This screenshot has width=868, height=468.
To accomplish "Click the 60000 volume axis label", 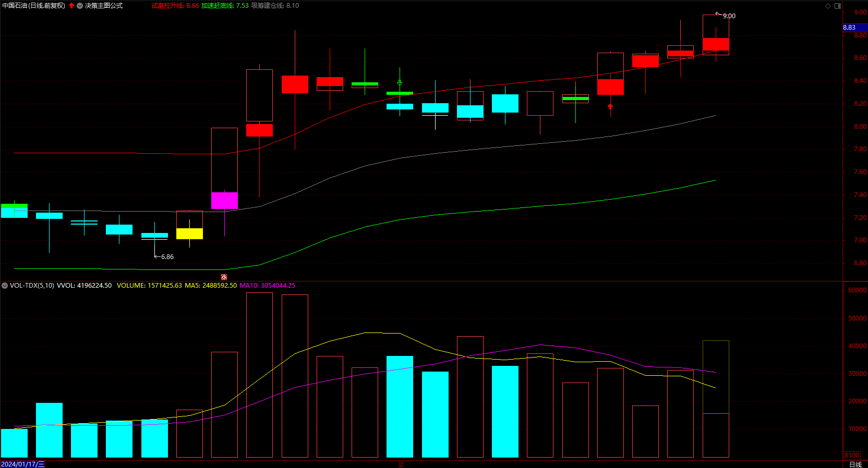I will (x=858, y=290).
